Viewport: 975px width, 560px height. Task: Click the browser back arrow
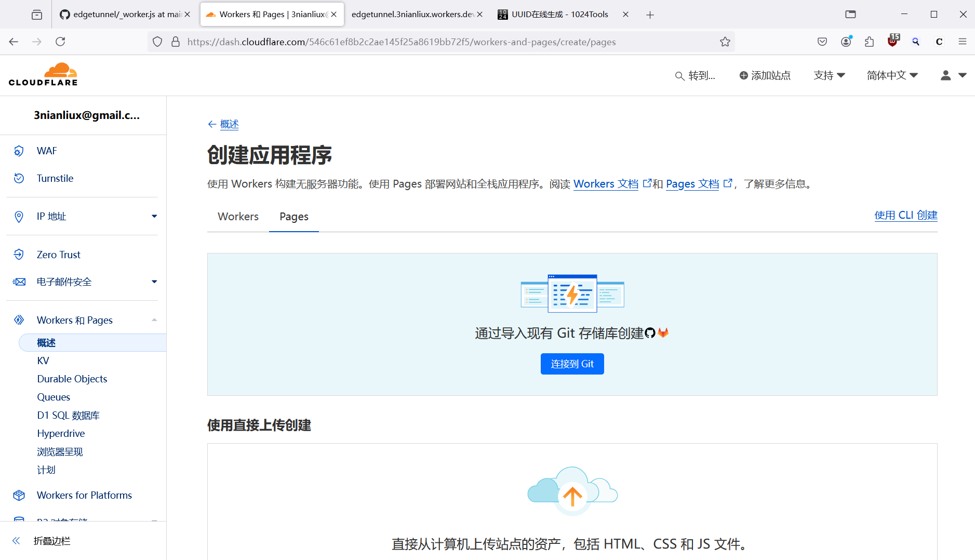click(x=14, y=42)
